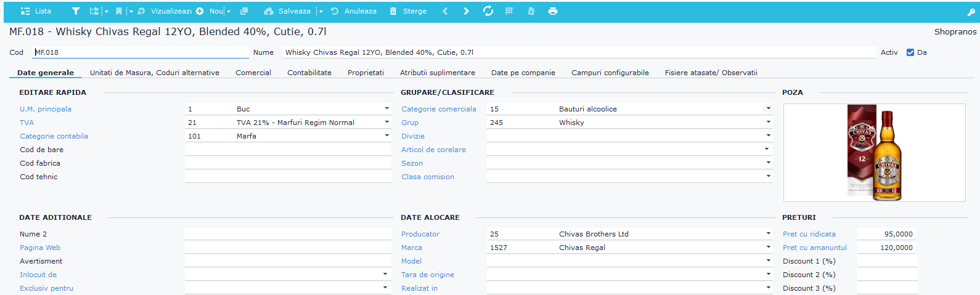
Task: Click the Sterge trash button
Action: coord(408,11)
